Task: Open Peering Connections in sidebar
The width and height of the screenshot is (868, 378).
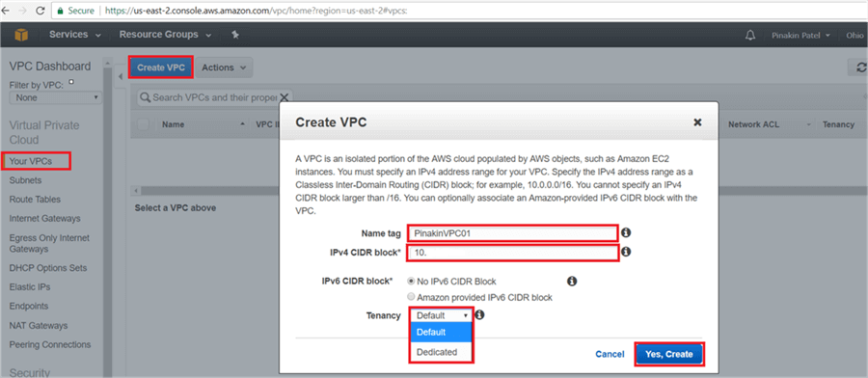Action: [50, 344]
